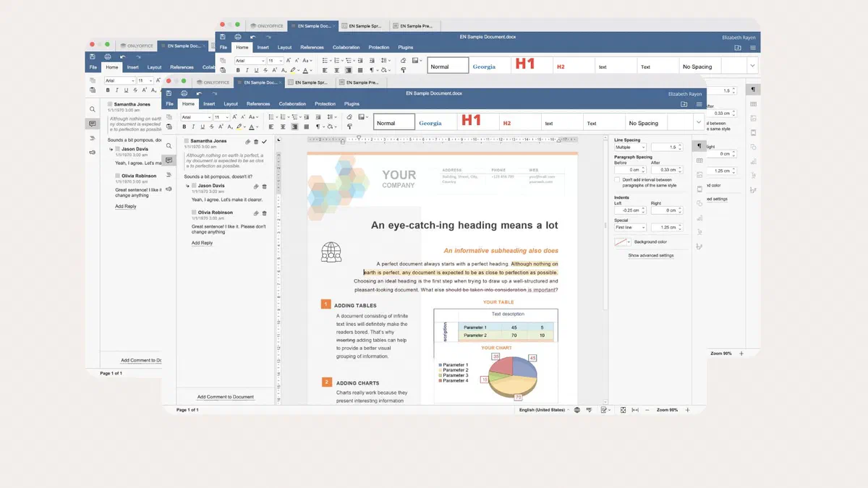Viewport: 868px width, 488px height.
Task: Click the Print icon in front window
Action: coord(184,93)
